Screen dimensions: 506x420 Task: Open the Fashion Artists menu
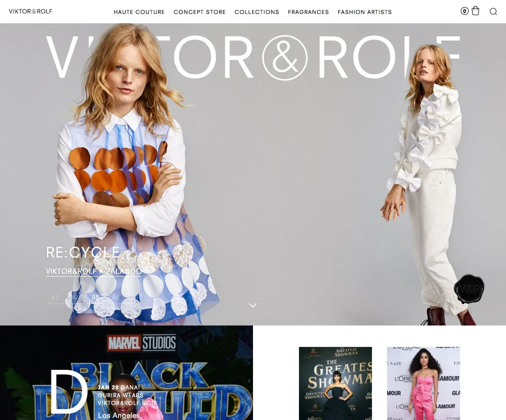[365, 12]
